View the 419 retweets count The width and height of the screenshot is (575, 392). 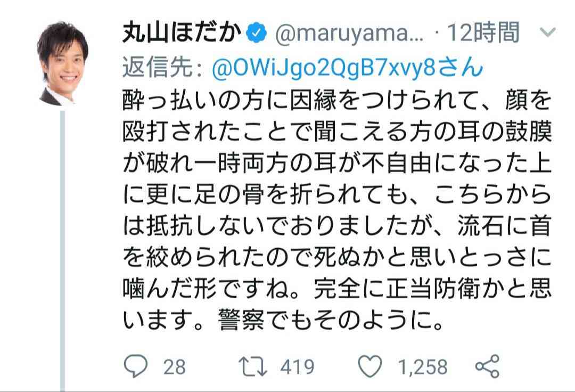(298, 367)
